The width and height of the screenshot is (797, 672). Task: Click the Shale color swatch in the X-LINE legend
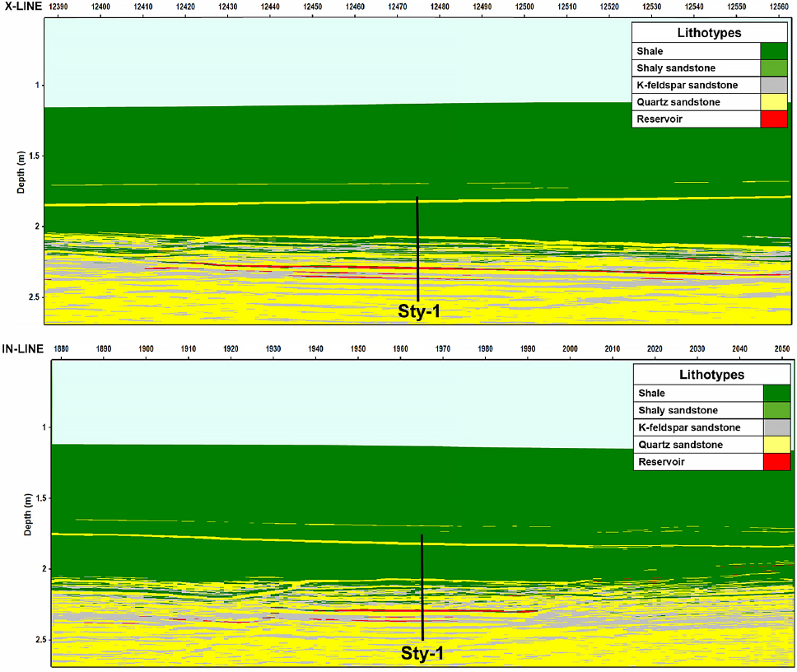[773, 52]
